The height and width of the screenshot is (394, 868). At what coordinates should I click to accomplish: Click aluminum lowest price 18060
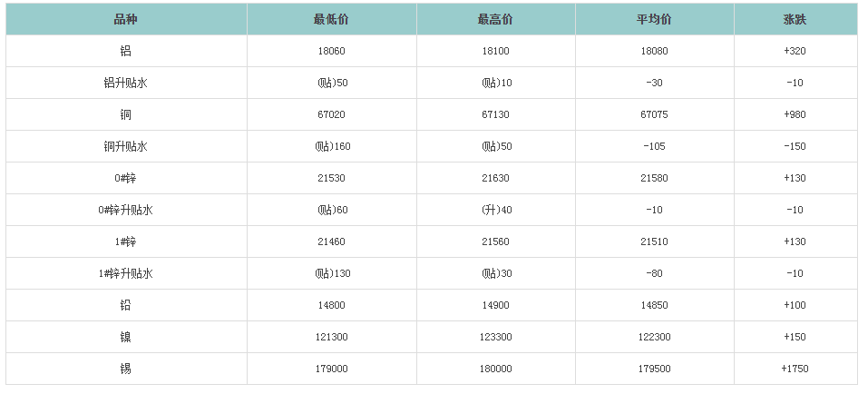click(x=331, y=51)
